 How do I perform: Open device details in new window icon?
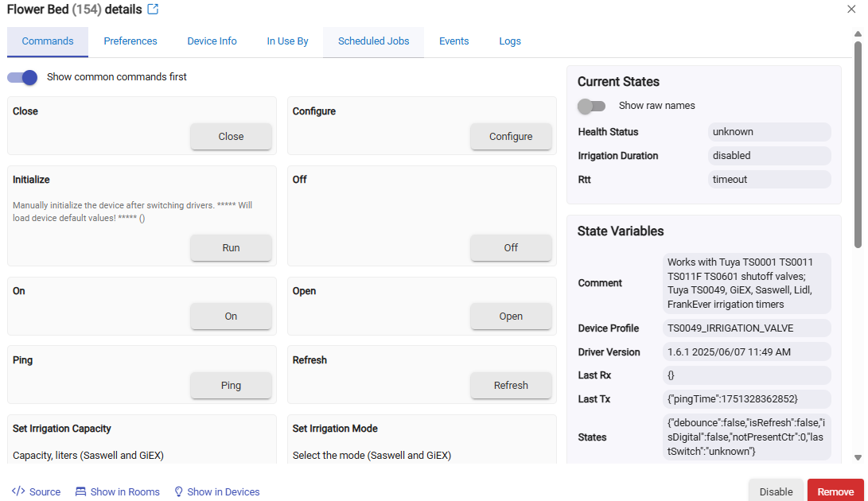click(x=154, y=10)
